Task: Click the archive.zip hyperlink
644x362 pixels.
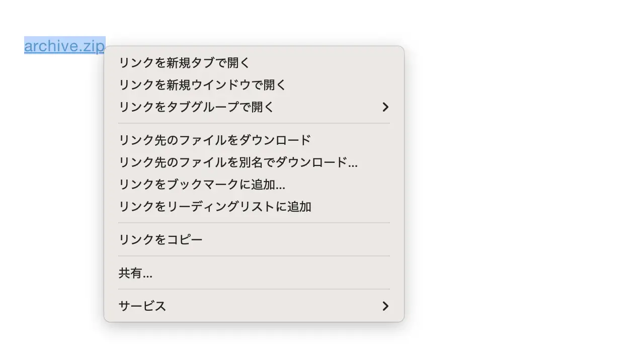Action: pos(64,46)
